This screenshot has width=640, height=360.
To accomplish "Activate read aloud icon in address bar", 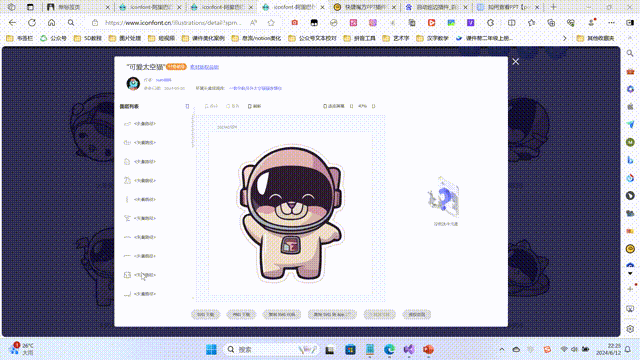I will pyautogui.click(x=253, y=23).
